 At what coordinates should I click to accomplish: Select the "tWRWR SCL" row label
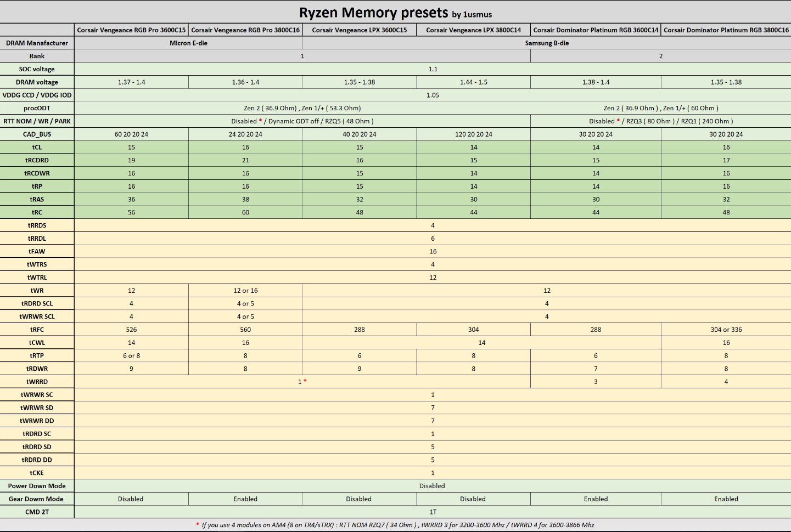pyautogui.click(x=37, y=316)
